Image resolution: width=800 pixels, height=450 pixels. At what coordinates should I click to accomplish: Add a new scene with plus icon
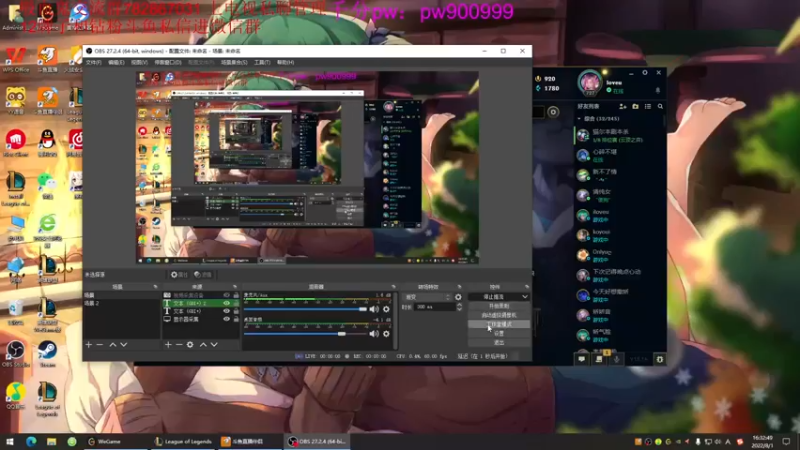(89, 345)
